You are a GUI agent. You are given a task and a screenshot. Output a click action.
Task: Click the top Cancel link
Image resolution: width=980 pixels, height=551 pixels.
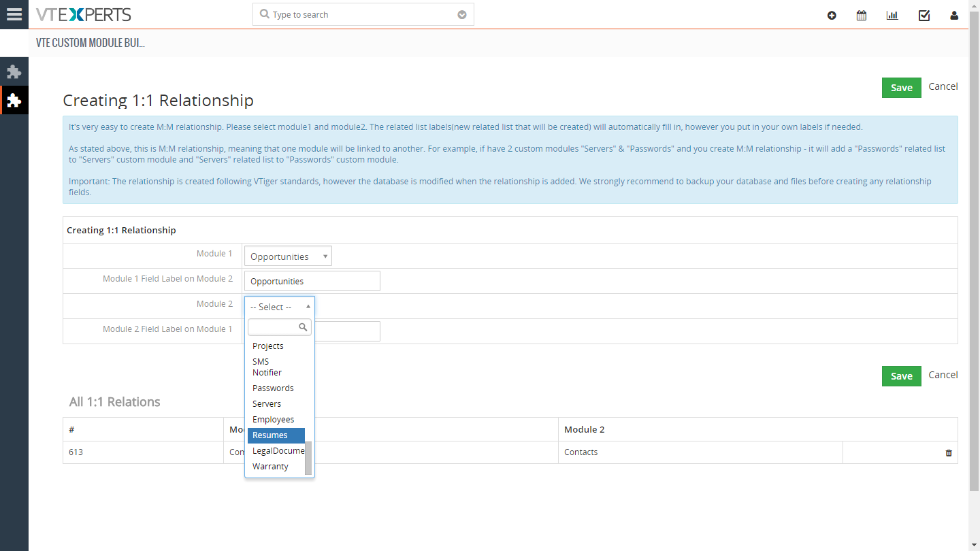pos(943,86)
